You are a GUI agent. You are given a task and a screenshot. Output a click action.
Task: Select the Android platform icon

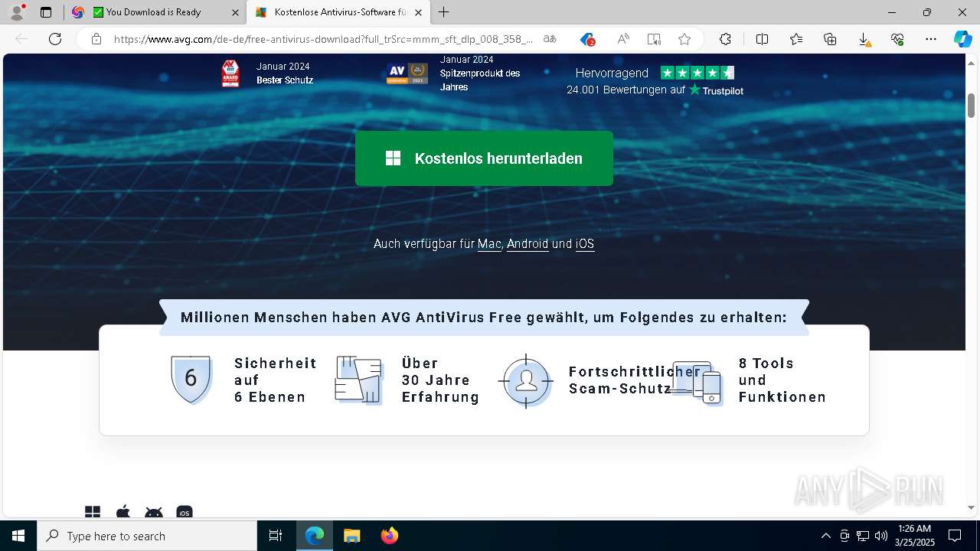point(153,512)
